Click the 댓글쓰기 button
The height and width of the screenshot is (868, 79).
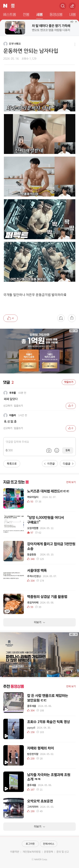(x=69, y=382)
